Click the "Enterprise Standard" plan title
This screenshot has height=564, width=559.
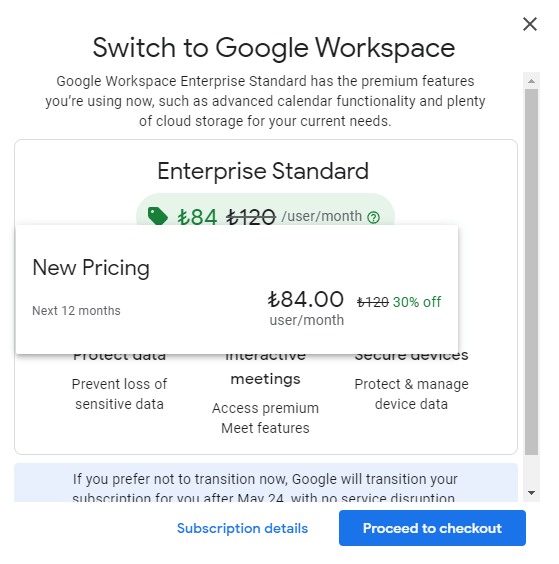point(263,171)
